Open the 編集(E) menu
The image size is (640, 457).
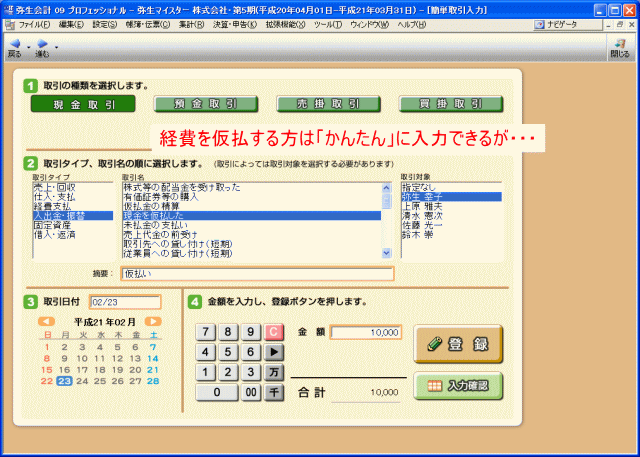click(71, 25)
